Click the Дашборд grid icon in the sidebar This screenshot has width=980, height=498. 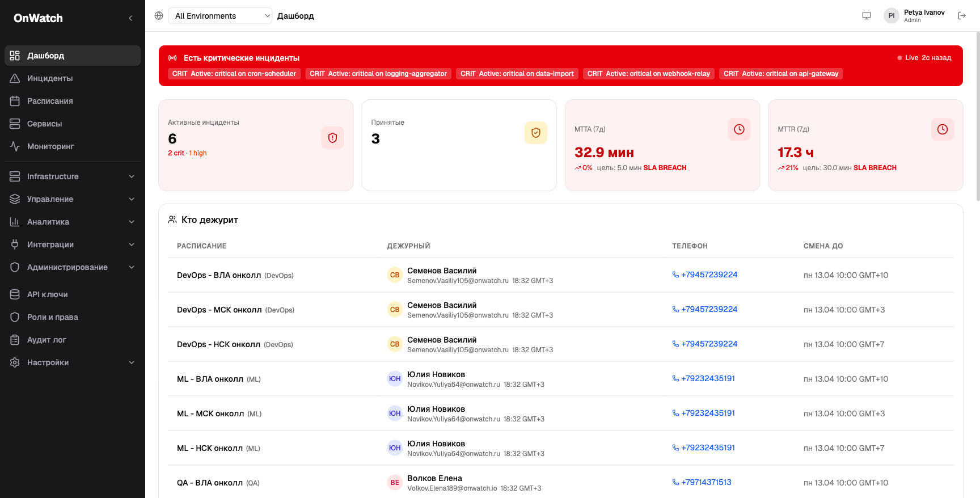pyautogui.click(x=15, y=56)
